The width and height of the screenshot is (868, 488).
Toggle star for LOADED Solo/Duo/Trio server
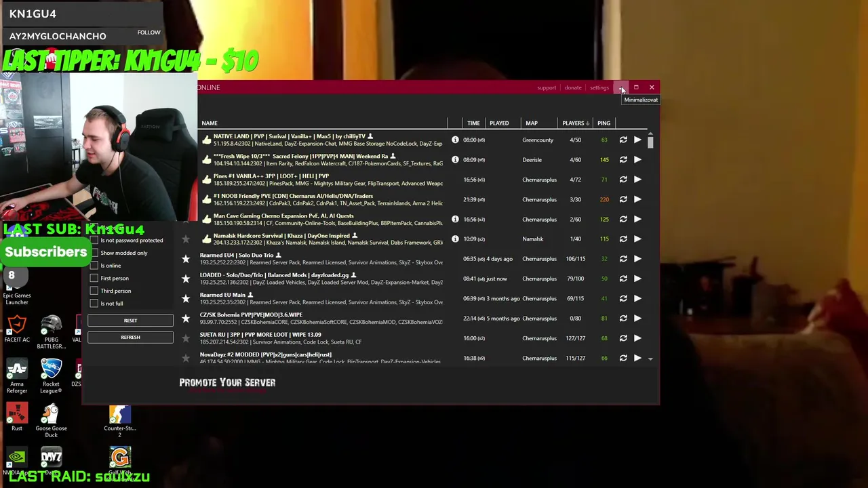(186, 279)
